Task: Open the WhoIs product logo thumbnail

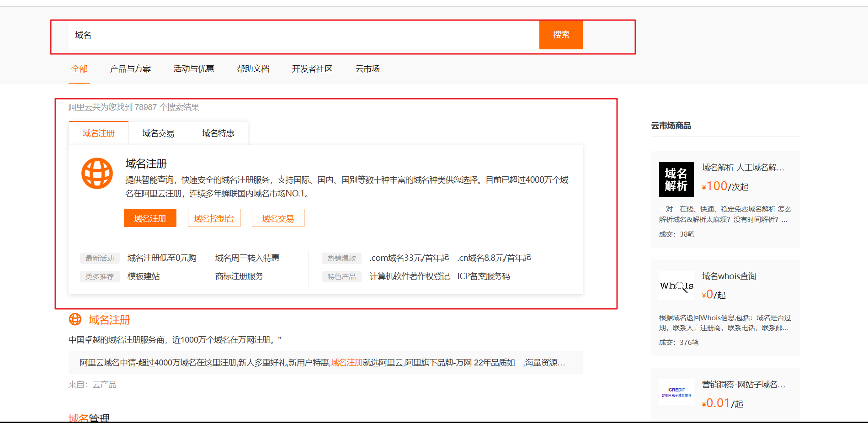Action: 676,286
